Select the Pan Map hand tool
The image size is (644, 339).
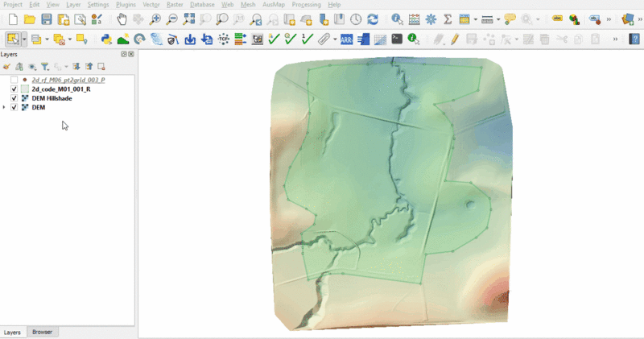point(122,19)
